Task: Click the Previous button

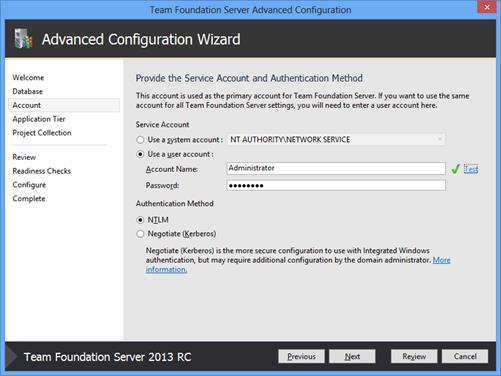Action: (301, 356)
